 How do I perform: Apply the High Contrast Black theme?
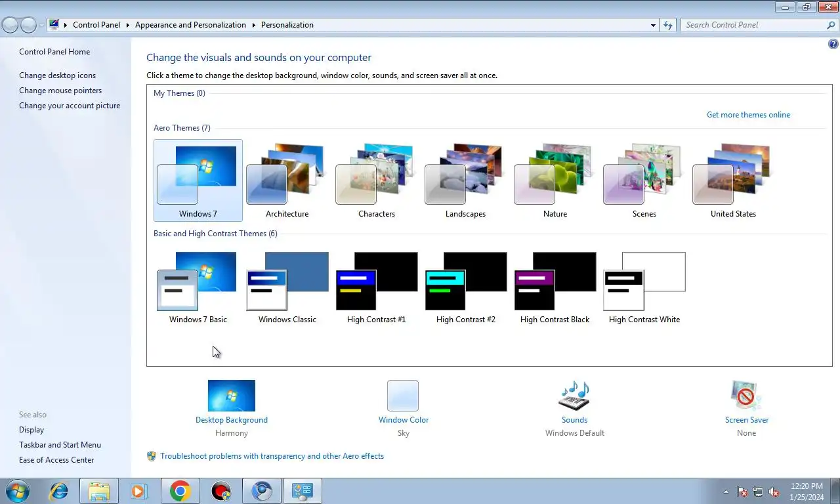click(x=555, y=287)
